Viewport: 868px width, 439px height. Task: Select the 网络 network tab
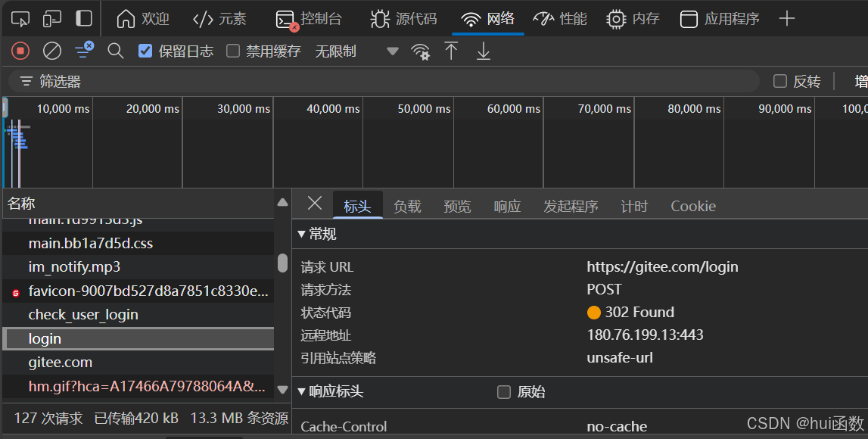tap(487, 19)
